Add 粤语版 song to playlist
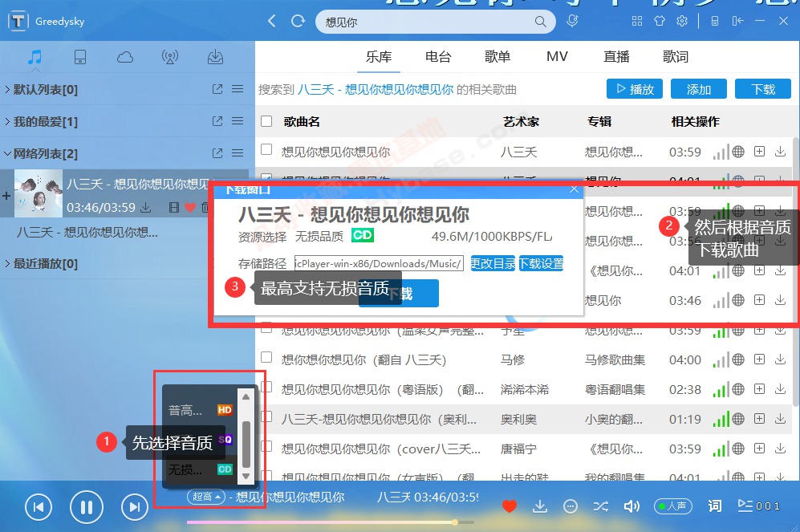Viewport: 800px width, 532px height. [x=760, y=389]
